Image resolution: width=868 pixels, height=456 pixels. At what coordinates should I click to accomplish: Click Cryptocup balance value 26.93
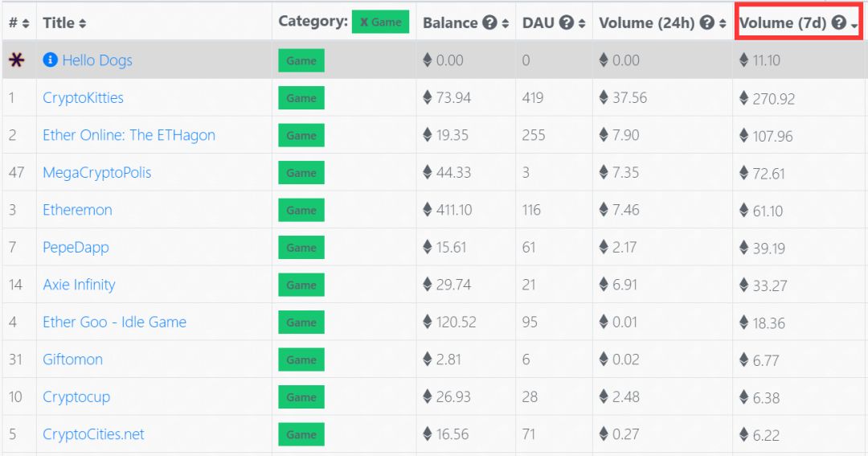coord(453,396)
